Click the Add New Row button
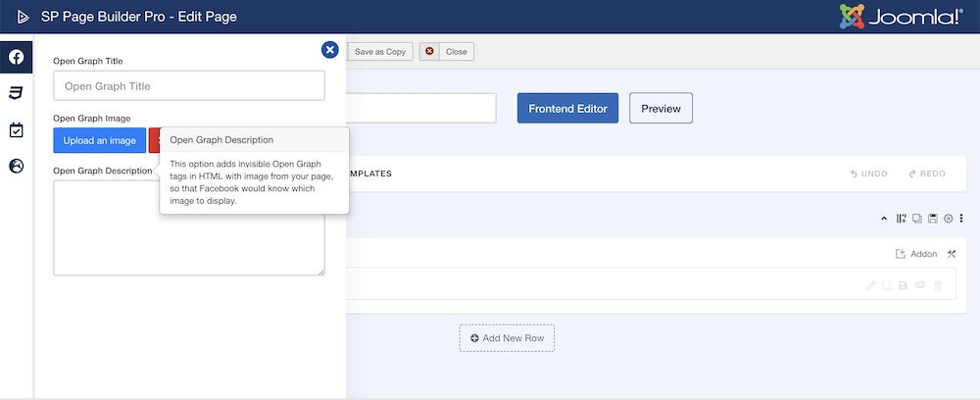Image resolution: width=980 pixels, height=400 pixels. click(507, 338)
